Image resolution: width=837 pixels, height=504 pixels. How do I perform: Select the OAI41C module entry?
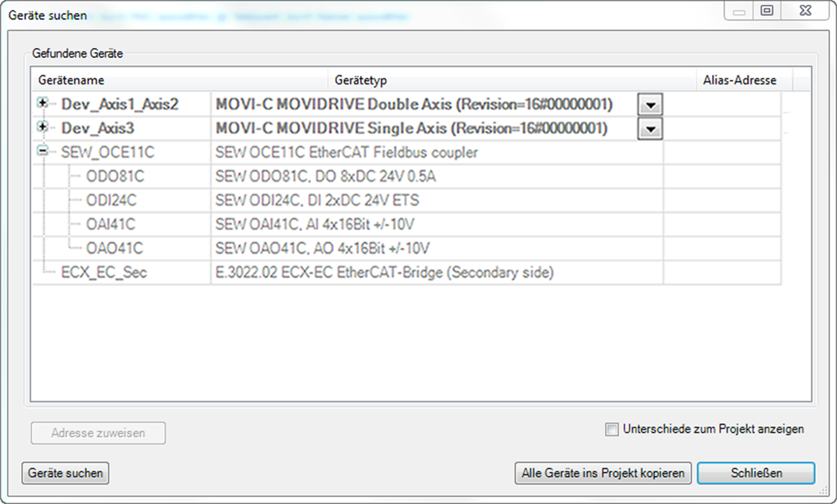click(111, 224)
